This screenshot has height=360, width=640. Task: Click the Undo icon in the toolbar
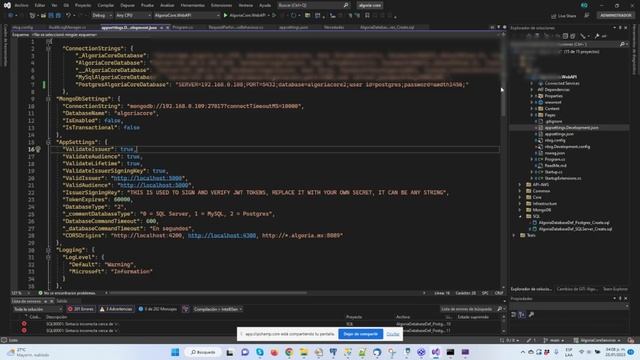[x=69, y=16]
